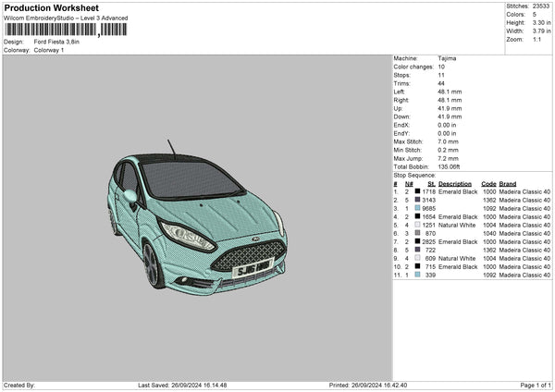This screenshot has width=555, height=392.
Task: Click the Colorway 1 value
Action: [49, 50]
